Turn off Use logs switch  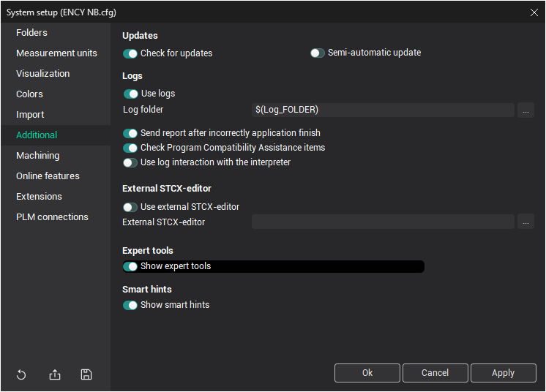click(x=131, y=94)
